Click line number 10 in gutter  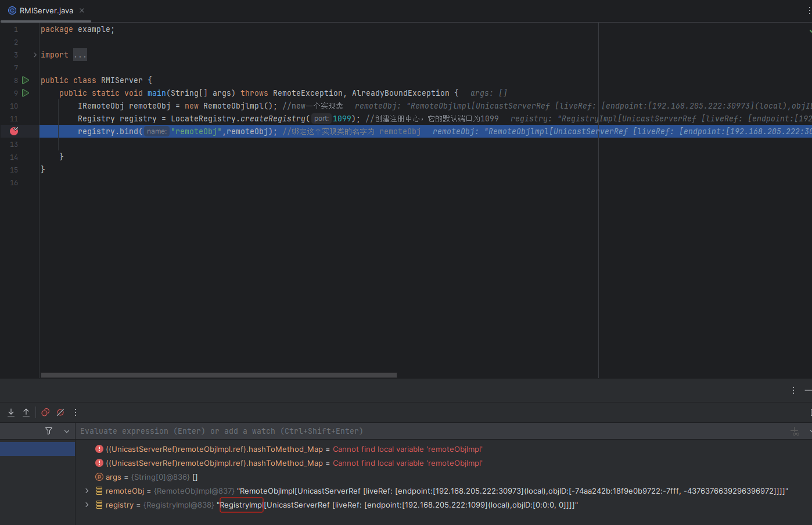[x=14, y=106]
